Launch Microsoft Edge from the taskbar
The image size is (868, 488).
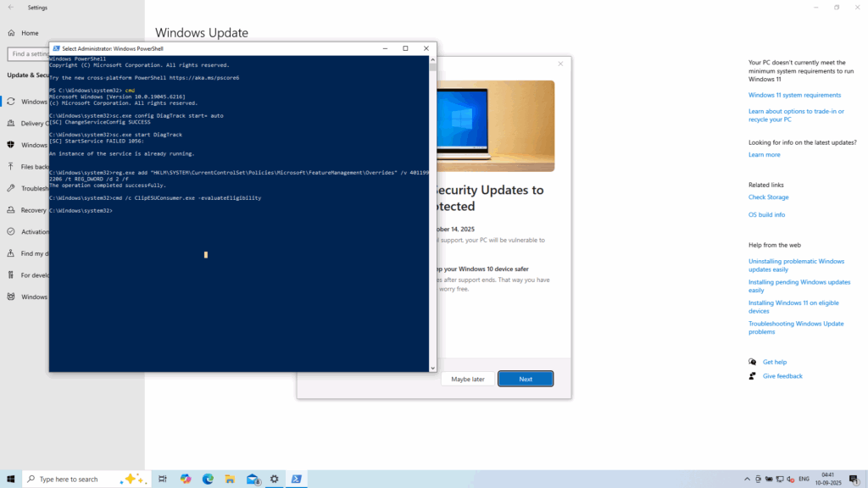pyautogui.click(x=208, y=479)
